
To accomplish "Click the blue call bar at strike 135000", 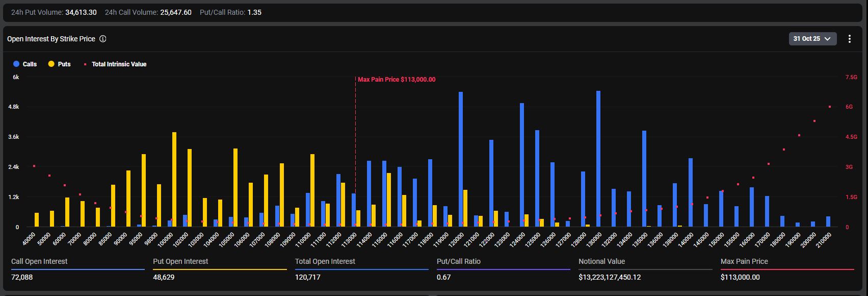I will click(644, 179).
